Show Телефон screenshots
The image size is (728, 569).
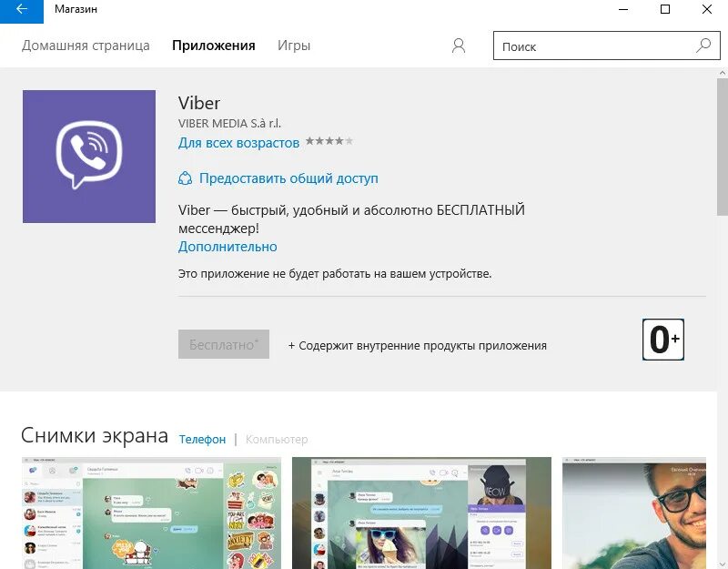click(202, 439)
